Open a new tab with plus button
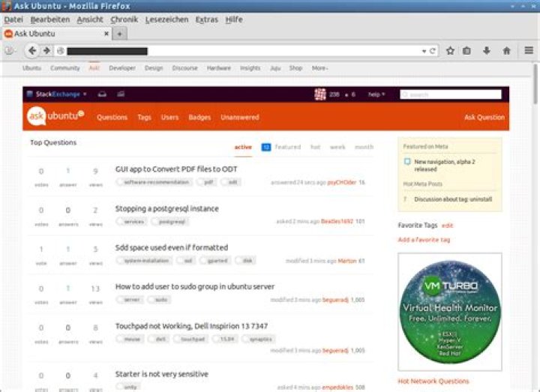The height and width of the screenshot is (392, 540). click(x=119, y=34)
